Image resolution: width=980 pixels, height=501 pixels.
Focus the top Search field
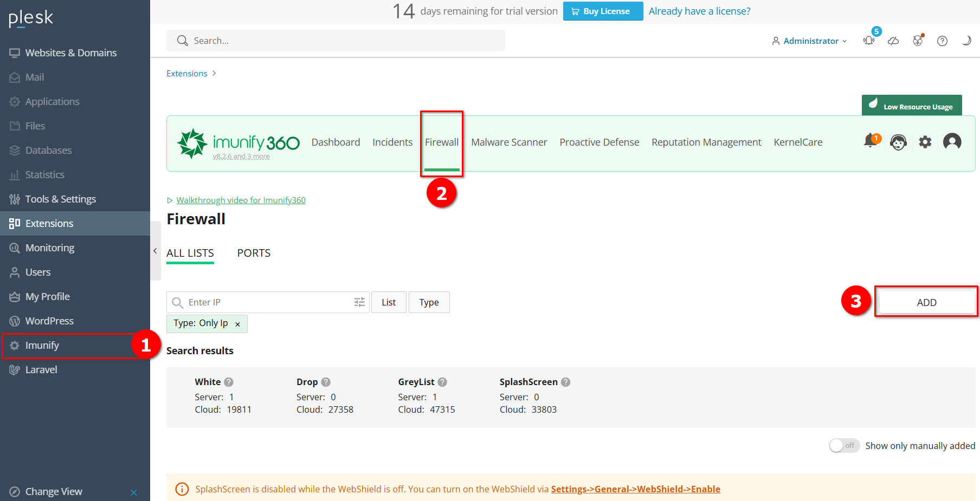pos(336,41)
